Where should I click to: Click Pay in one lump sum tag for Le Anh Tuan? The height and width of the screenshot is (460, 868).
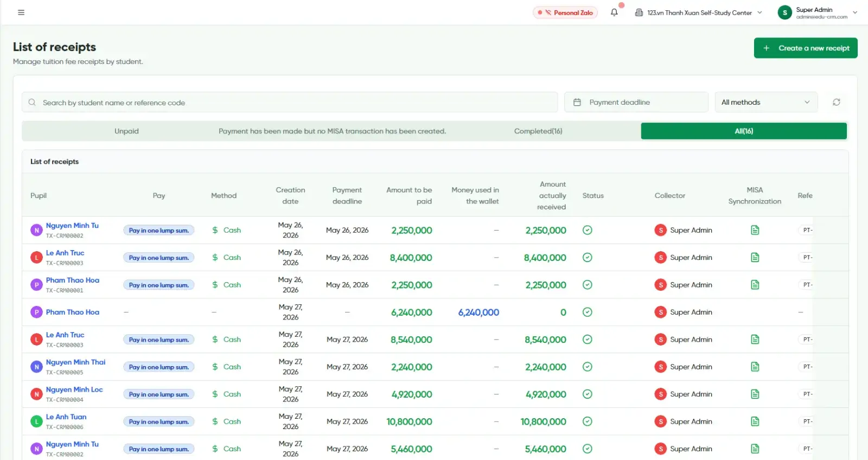click(x=159, y=421)
